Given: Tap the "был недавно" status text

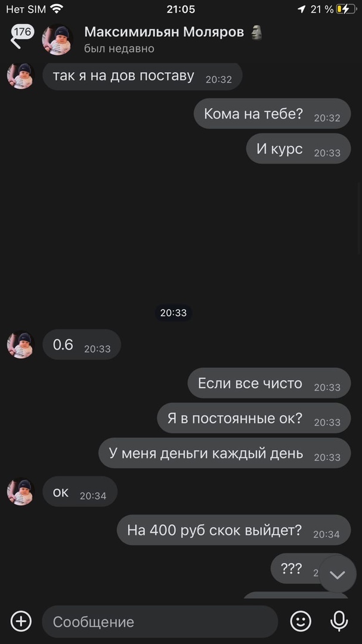Looking at the screenshot, I should [x=119, y=48].
